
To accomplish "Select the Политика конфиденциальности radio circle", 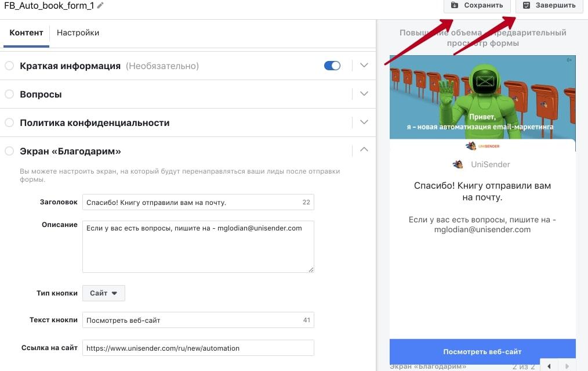I will coord(9,123).
